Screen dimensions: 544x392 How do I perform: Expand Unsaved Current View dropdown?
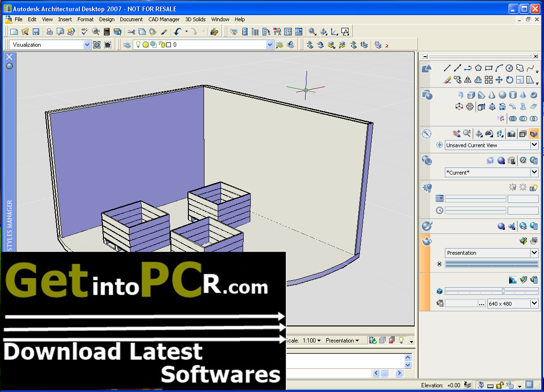tap(534, 145)
